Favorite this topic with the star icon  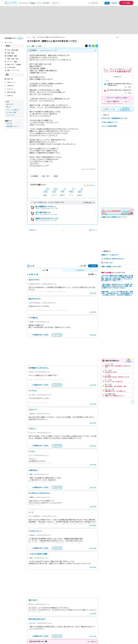click(x=97, y=40)
